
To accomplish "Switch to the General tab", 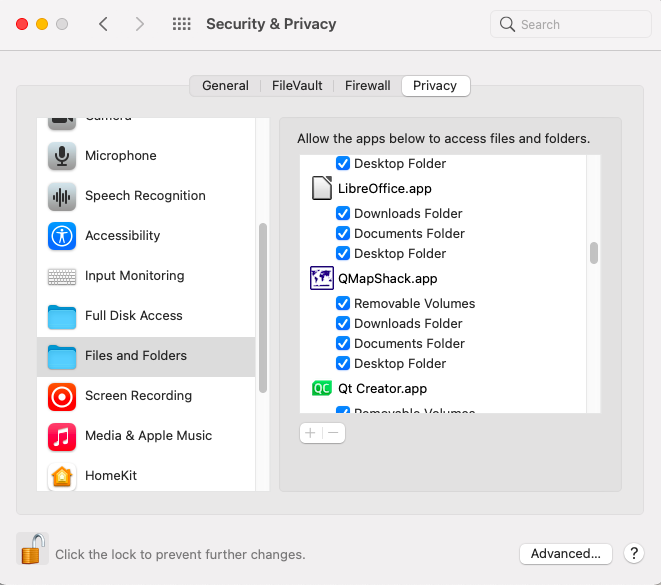I will click(x=225, y=86).
